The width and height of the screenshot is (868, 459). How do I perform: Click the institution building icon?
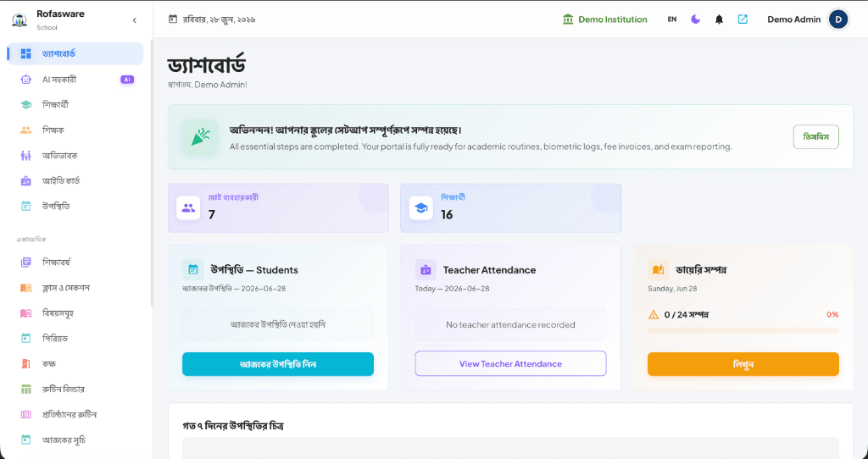(x=567, y=19)
